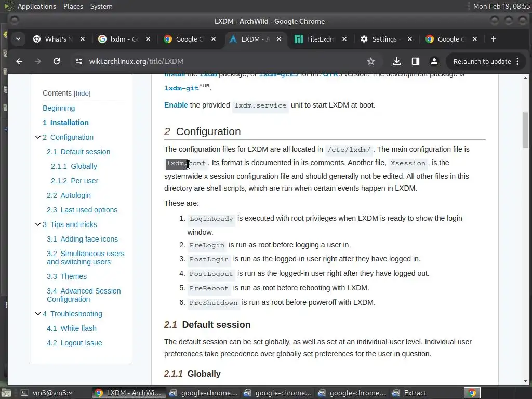Open the Extract window in taskbar
Screen dimensions: 532x399
click(x=409, y=393)
